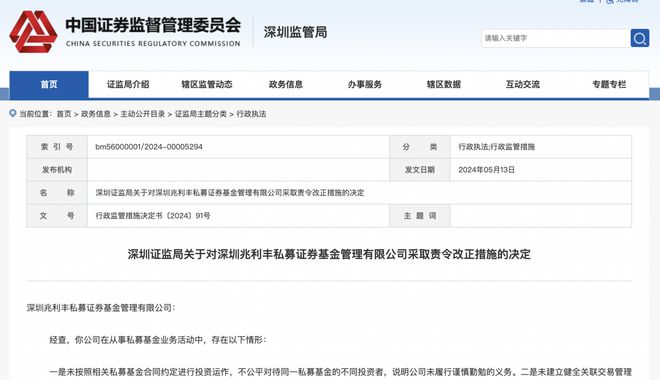Open the 证监局介绍 navigation tab
The width and height of the screenshot is (660, 380).
pos(128,85)
